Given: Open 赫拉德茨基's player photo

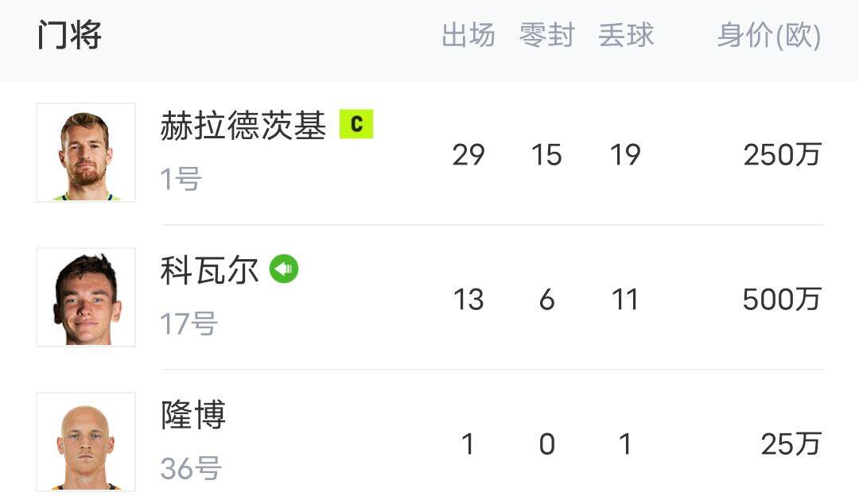Looking at the screenshot, I should coord(86,153).
